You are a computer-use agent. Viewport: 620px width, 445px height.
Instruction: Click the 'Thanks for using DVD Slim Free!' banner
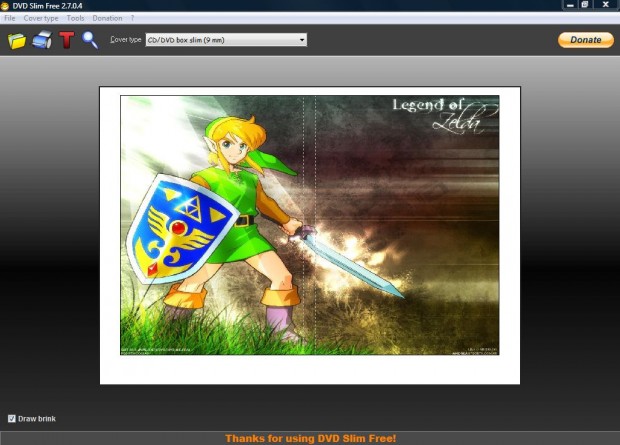click(x=310, y=438)
